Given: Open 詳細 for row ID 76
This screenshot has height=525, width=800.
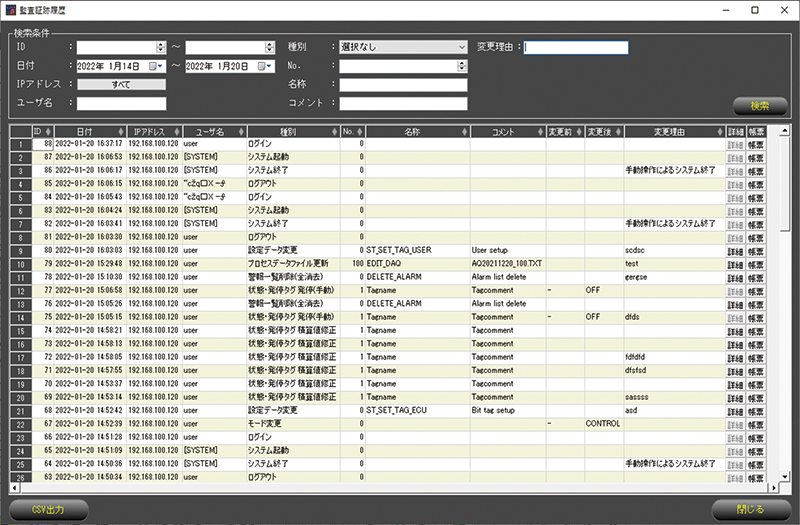Looking at the screenshot, I should (735, 305).
